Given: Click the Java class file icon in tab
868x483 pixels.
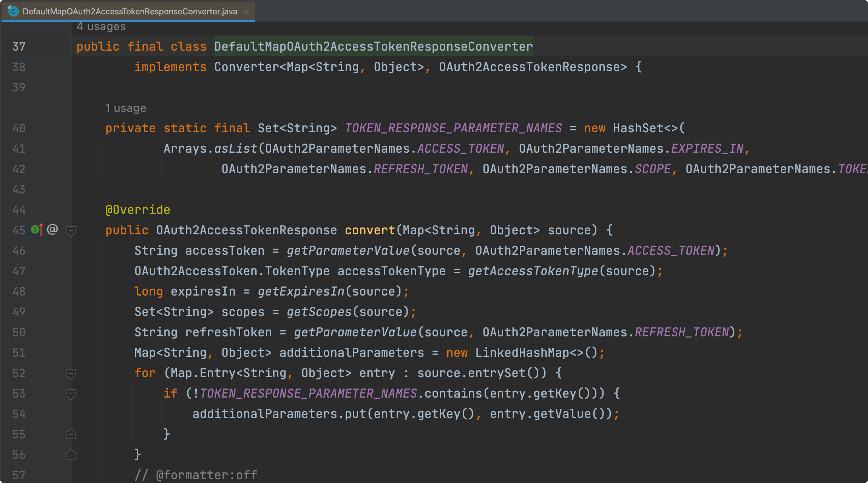Looking at the screenshot, I should (x=13, y=11).
